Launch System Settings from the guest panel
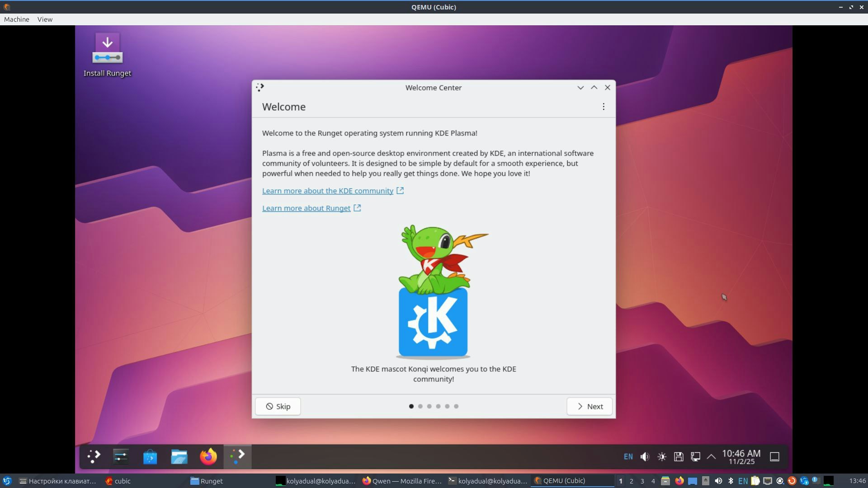Viewport: 868px width, 488px height. pos(121,456)
